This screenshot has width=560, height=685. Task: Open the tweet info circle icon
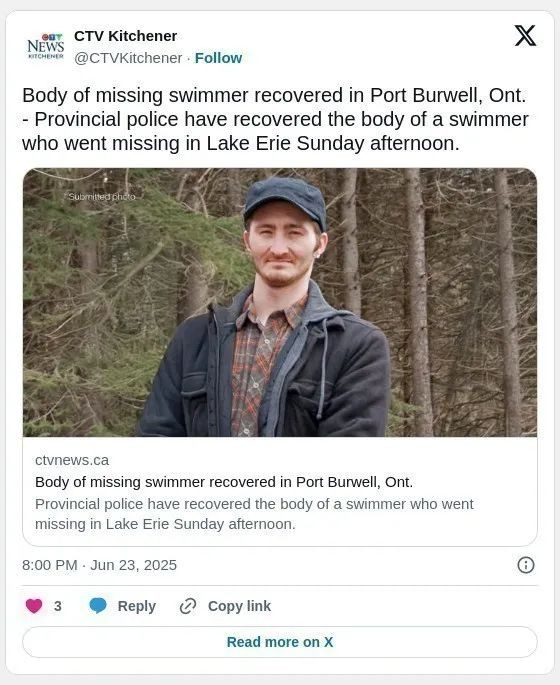pyautogui.click(x=525, y=565)
